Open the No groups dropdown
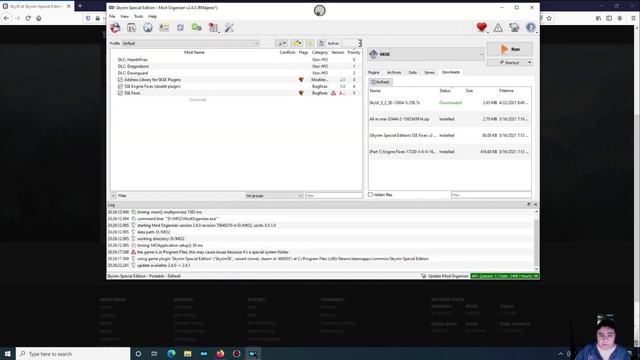The width and height of the screenshot is (640, 360). (274, 196)
